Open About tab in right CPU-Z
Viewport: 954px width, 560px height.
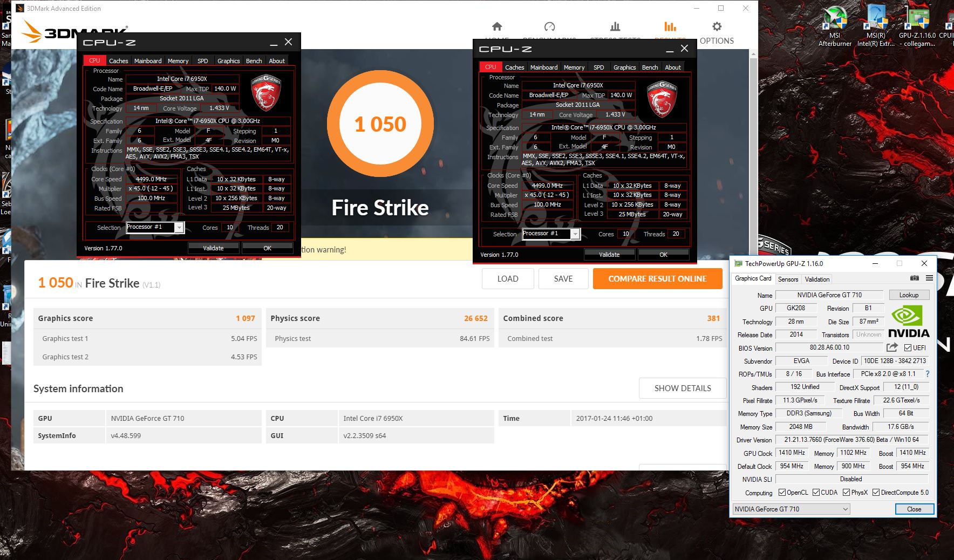pyautogui.click(x=673, y=67)
